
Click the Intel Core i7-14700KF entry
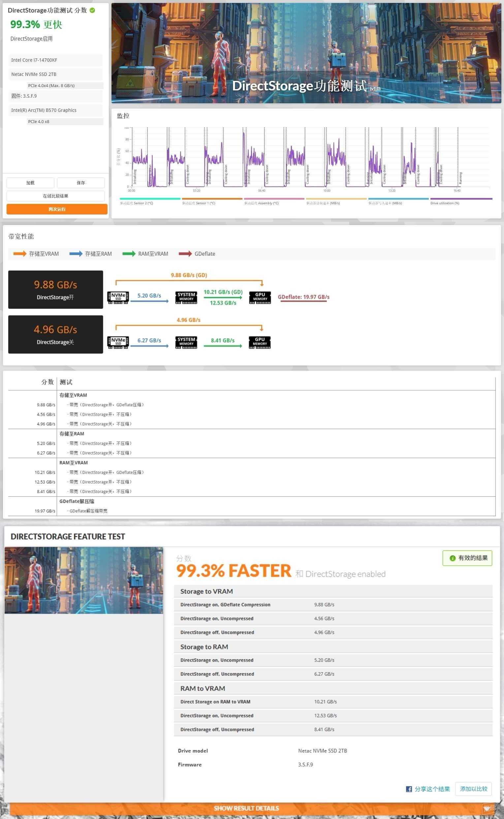coord(56,60)
